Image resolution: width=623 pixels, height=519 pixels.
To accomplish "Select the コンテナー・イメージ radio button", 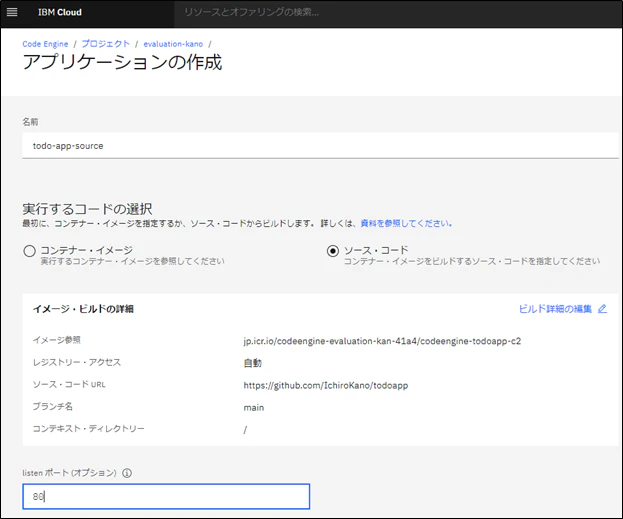I will [29, 251].
